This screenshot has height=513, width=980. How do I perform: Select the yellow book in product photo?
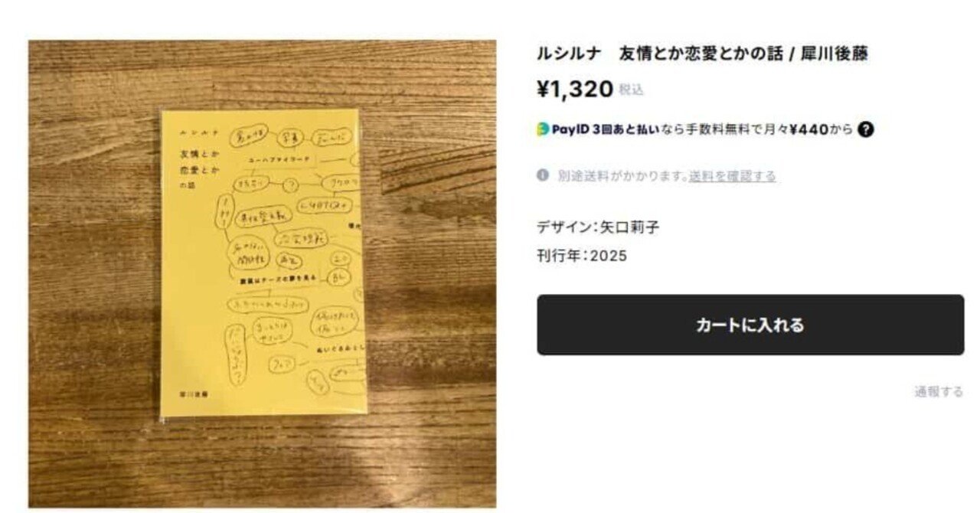[263, 264]
